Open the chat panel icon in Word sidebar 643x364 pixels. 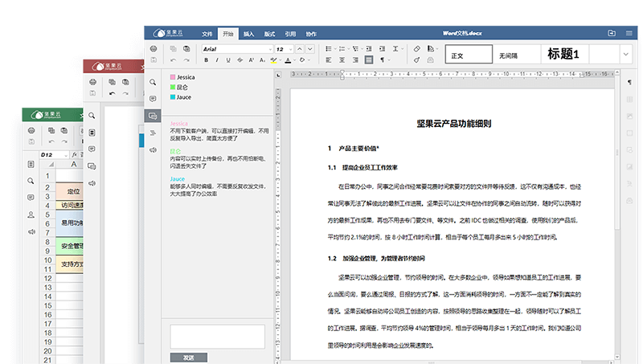pyautogui.click(x=152, y=116)
